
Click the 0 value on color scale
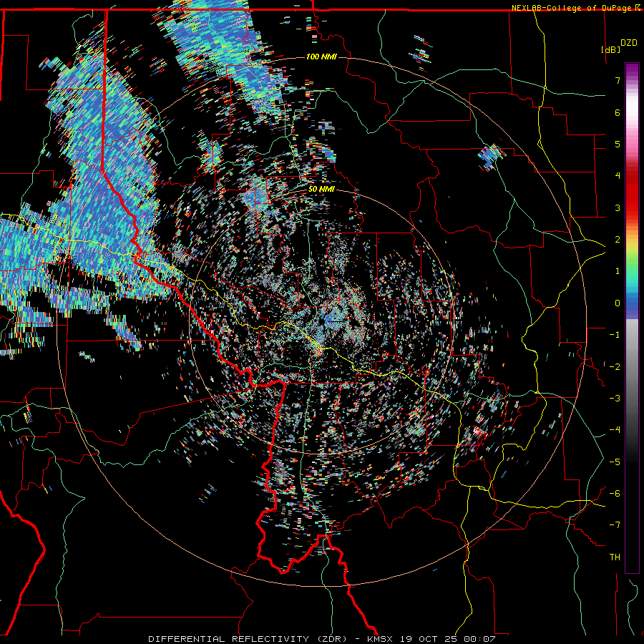(618, 303)
